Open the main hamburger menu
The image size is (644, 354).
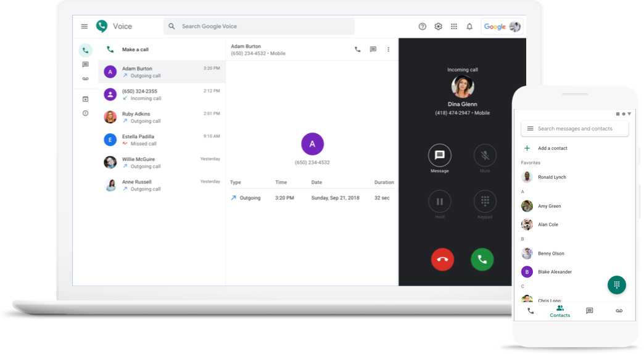click(84, 27)
